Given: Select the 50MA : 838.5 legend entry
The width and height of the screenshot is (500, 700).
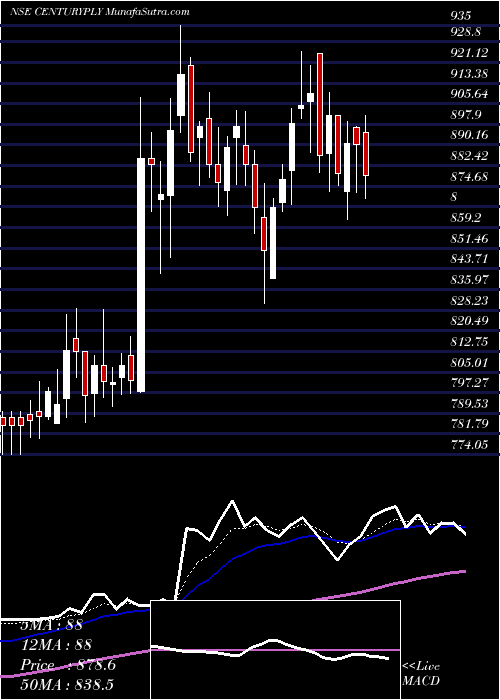Looking at the screenshot, I should (68, 685).
